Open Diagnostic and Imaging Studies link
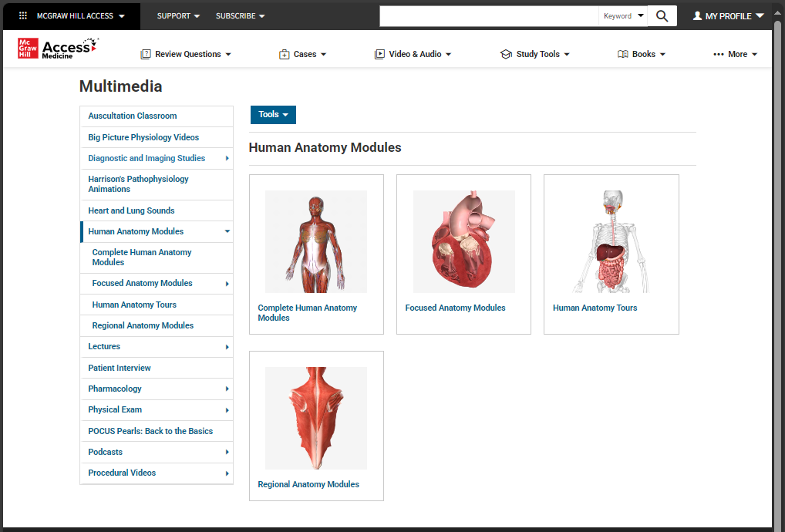The image size is (785, 532). point(147,158)
